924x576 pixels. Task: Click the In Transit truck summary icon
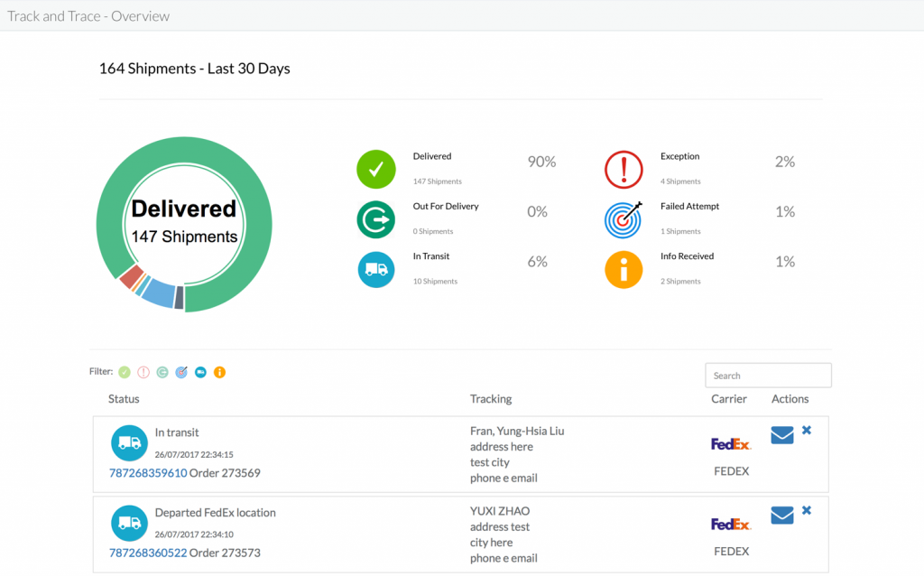376,269
